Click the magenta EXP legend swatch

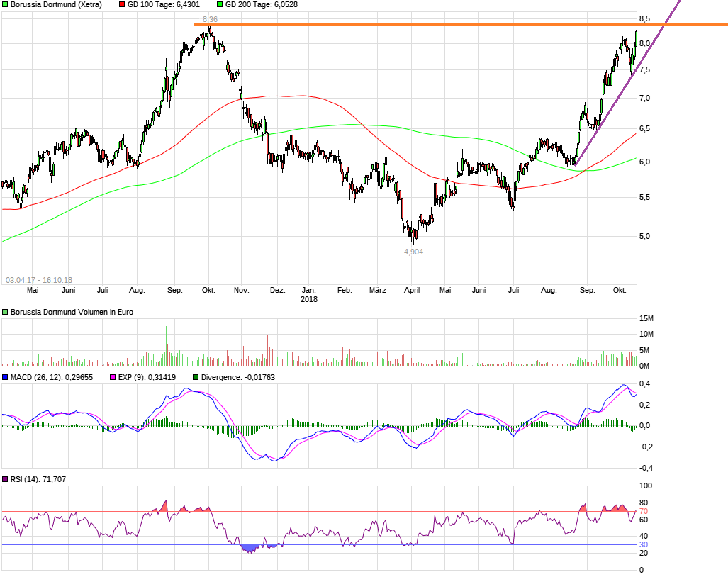[113, 377]
